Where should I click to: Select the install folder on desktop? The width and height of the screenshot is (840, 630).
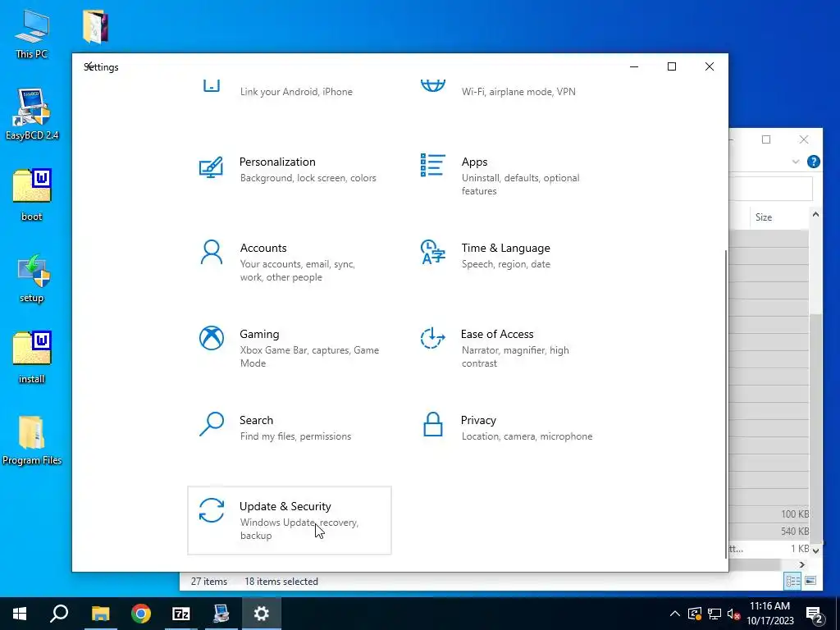tap(32, 358)
